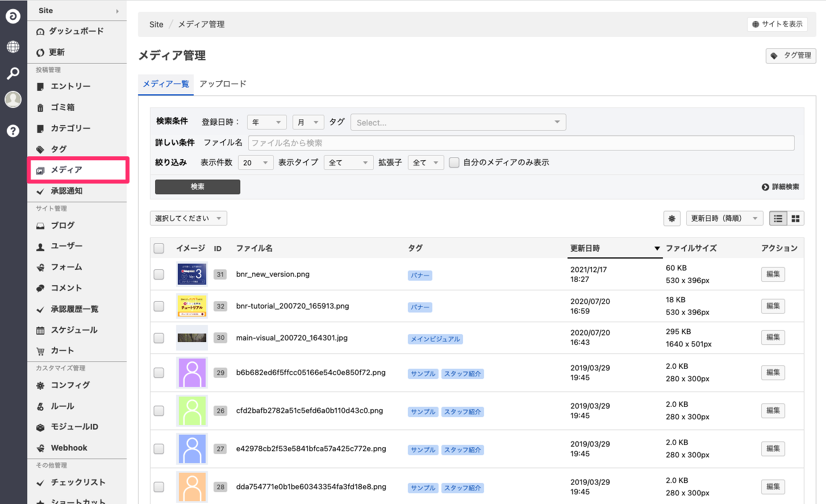The height and width of the screenshot is (504, 826).
Task: Expand the 表示件数 dropdown showing 20
Action: click(x=256, y=163)
